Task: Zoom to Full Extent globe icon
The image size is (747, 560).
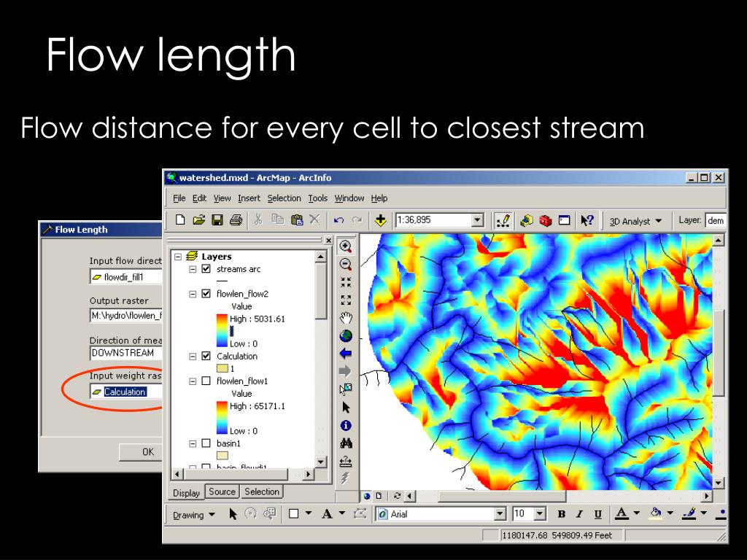Action: tap(346, 335)
